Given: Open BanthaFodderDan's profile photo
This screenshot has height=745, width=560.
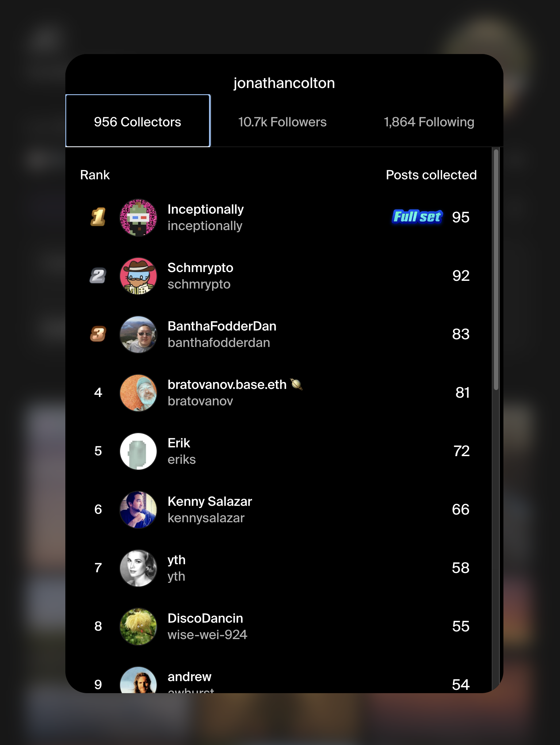Looking at the screenshot, I should pos(138,335).
